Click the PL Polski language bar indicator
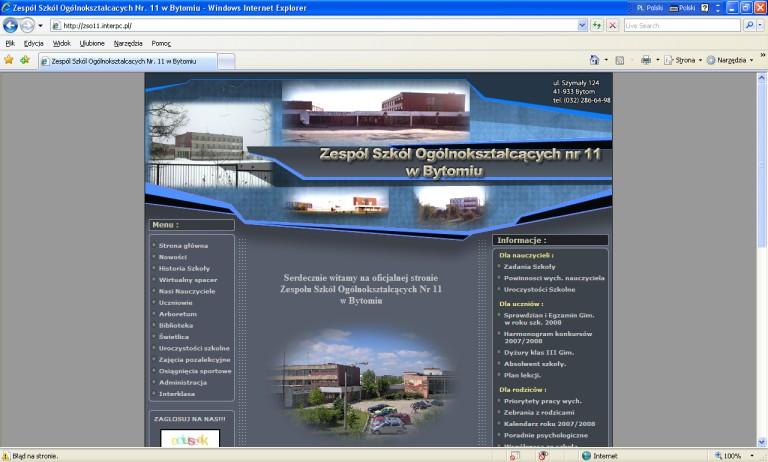The height and width of the screenshot is (462, 768). [x=649, y=8]
